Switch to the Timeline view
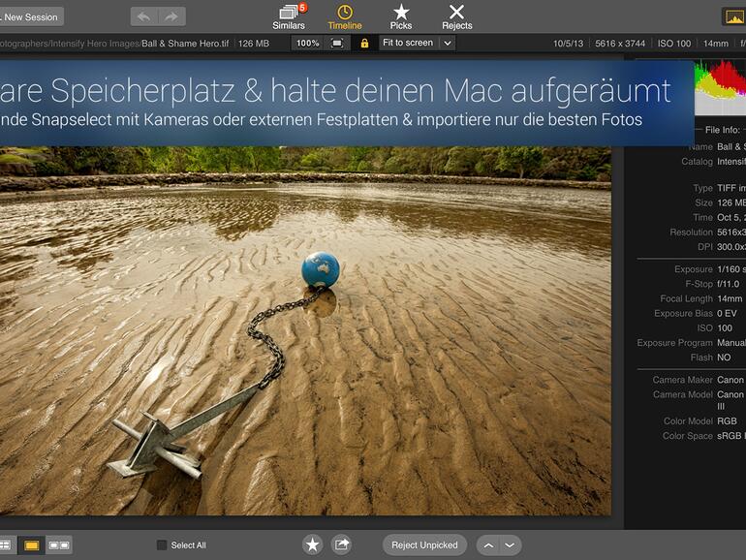 pyautogui.click(x=345, y=17)
